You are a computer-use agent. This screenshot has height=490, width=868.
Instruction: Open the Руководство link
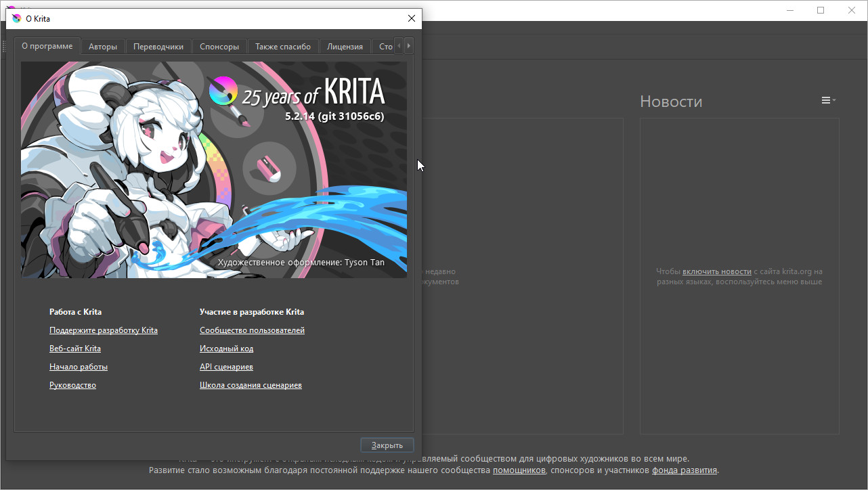point(72,385)
